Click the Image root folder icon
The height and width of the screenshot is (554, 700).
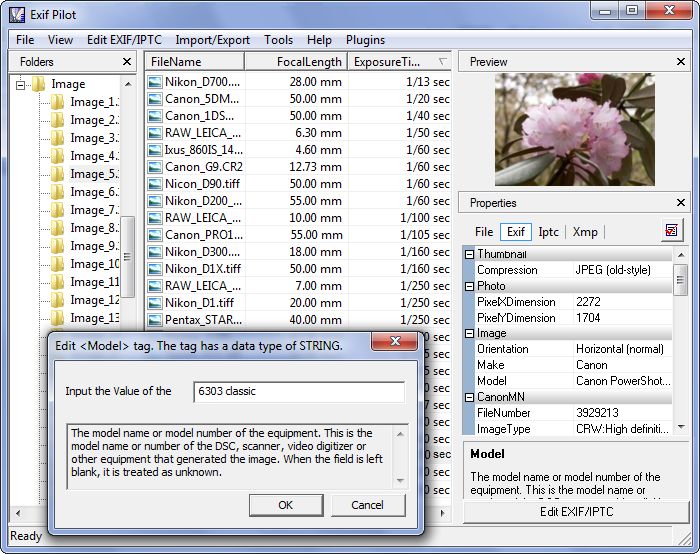(x=39, y=84)
